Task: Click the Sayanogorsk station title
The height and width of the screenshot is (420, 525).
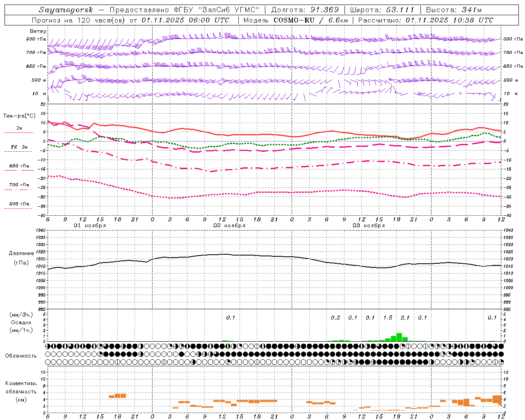Action: click(x=66, y=10)
